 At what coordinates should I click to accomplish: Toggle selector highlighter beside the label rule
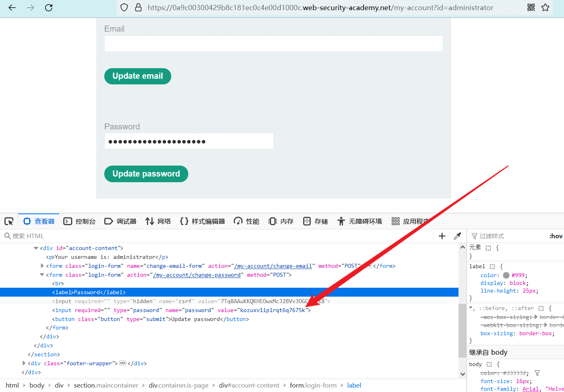tap(492, 267)
